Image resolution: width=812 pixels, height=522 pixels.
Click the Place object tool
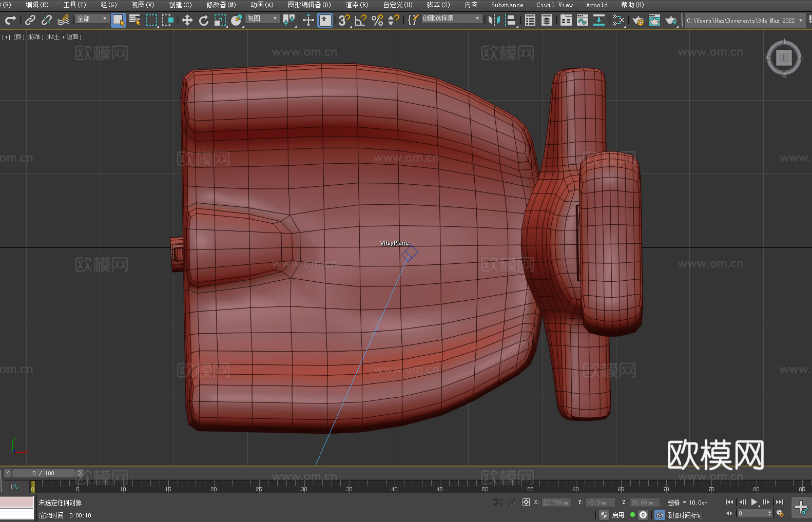(x=237, y=20)
